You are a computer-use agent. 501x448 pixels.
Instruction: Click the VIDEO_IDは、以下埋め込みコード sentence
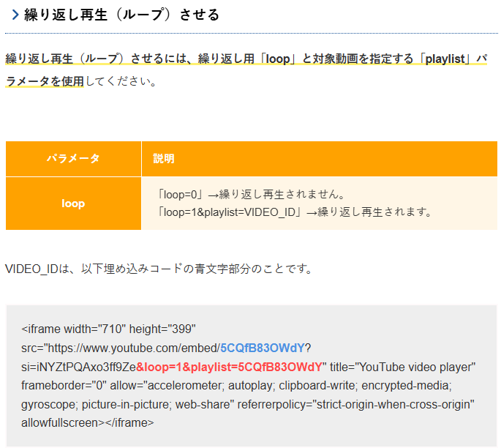(159, 269)
